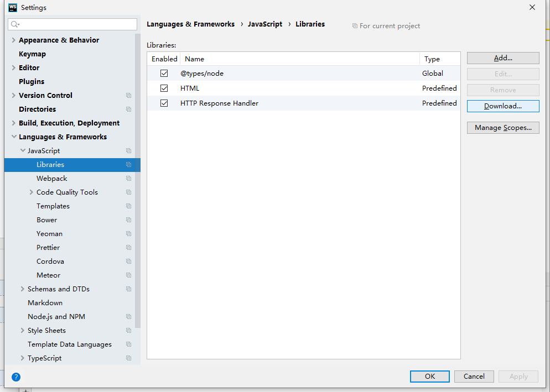Click the settings tree vertical scrollbar

(137, 181)
